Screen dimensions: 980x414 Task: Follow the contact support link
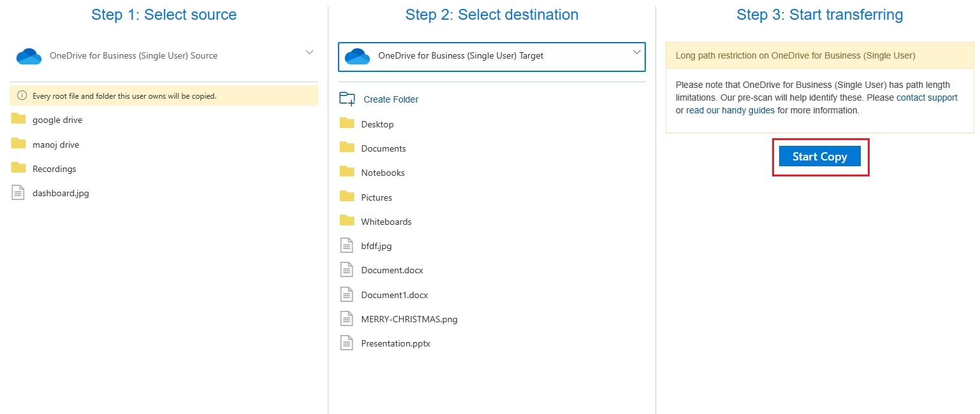pos(927,97)
